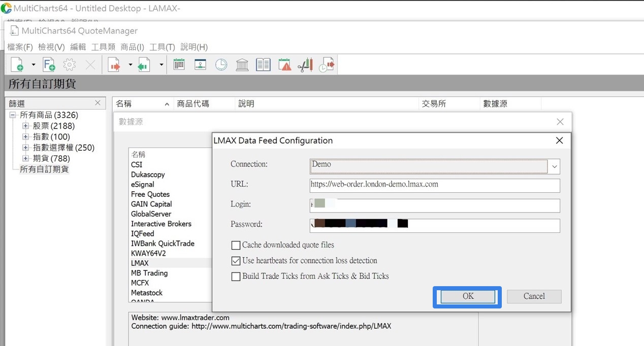Open the 工具類 menu
The image size is (644, 346).
(x=103, y=47)
